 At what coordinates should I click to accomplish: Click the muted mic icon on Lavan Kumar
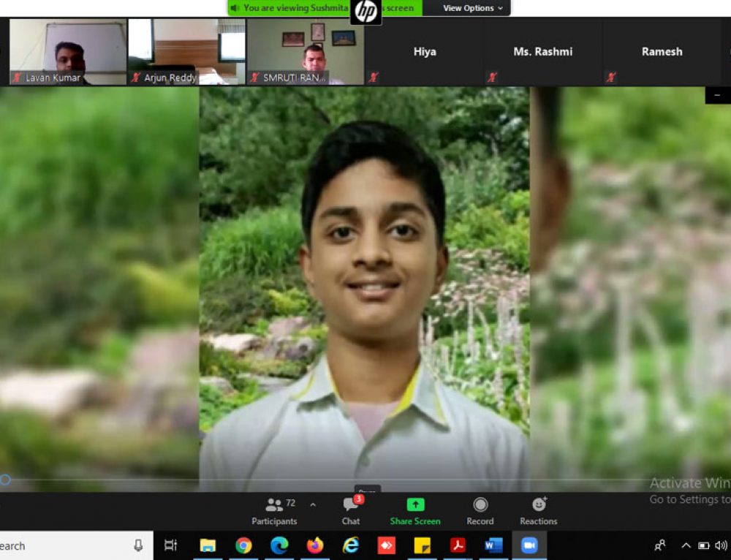coord(17,77)
